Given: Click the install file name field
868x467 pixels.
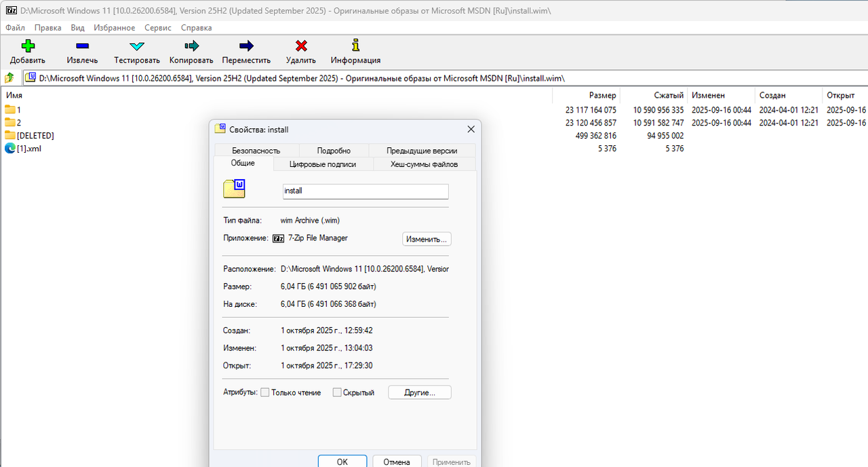Looking at the screenshot, I should pyautogui.click(x=366, y=191).
